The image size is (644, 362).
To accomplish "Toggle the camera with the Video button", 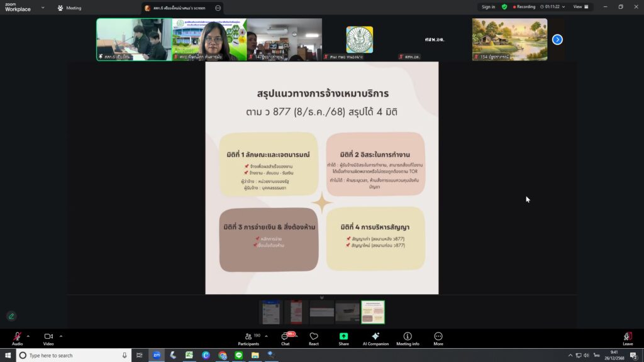I will (x=48, y=338).
